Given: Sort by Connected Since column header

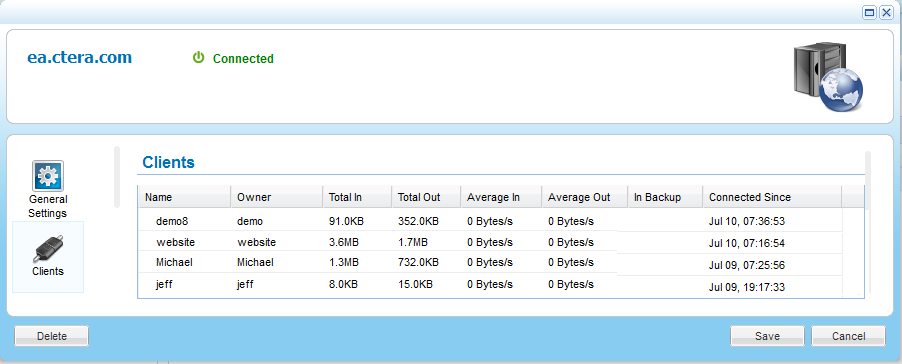Looking at the screenshot, I should tap(772, 197).
